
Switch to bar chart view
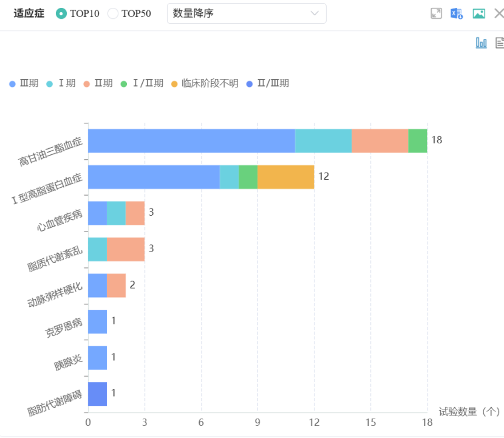(481, 43)
